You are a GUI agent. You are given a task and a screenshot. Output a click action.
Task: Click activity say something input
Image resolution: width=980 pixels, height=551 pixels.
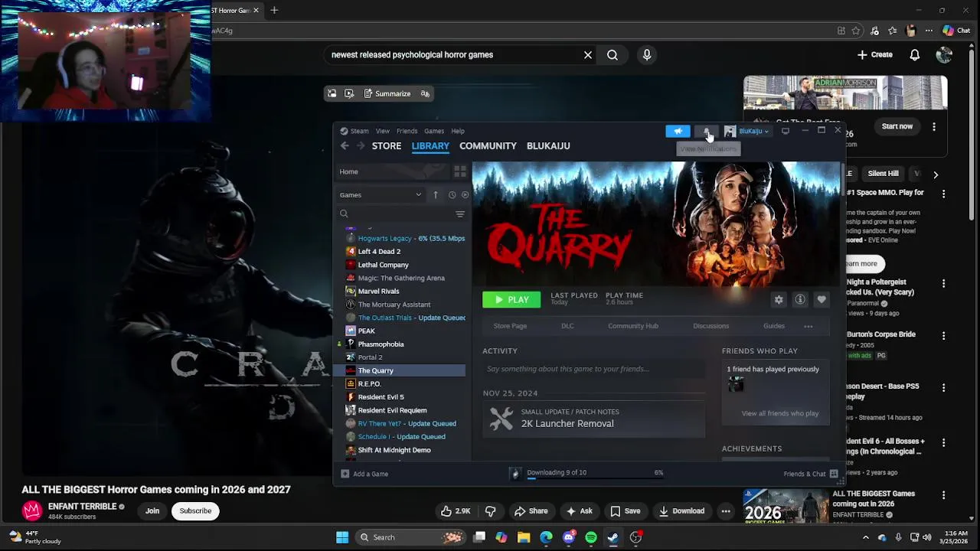(x=593, y=369)
